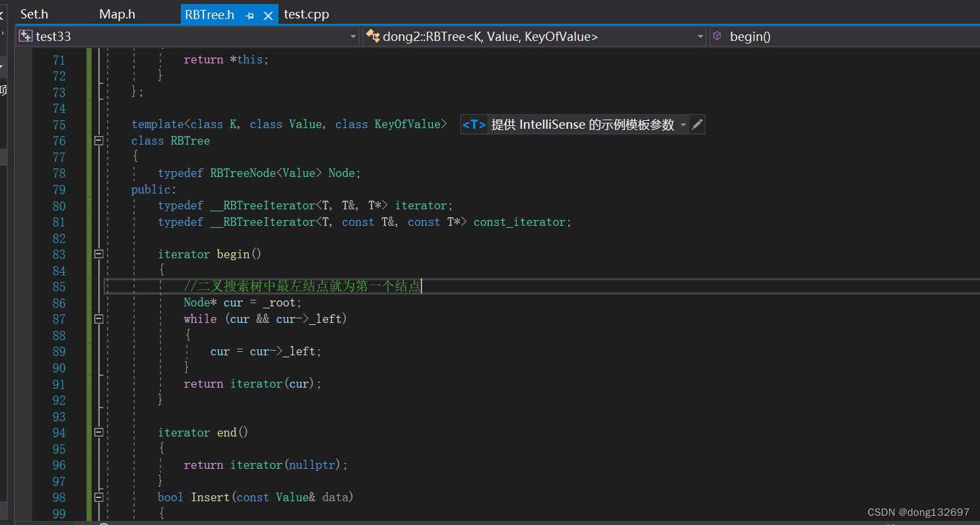Pin toggle on the RBTree.h tab
This screenshot has width=980, height=525.
coord(249,15)
